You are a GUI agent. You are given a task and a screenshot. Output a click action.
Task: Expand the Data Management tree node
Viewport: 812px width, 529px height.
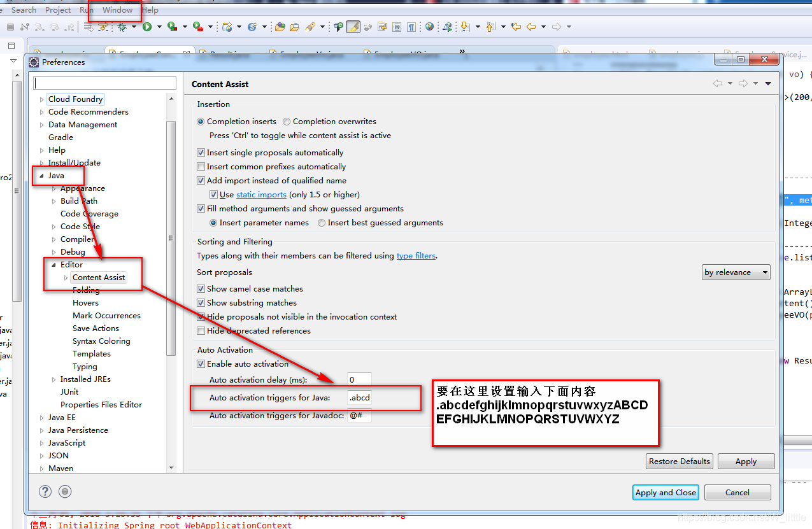point(42,125)
